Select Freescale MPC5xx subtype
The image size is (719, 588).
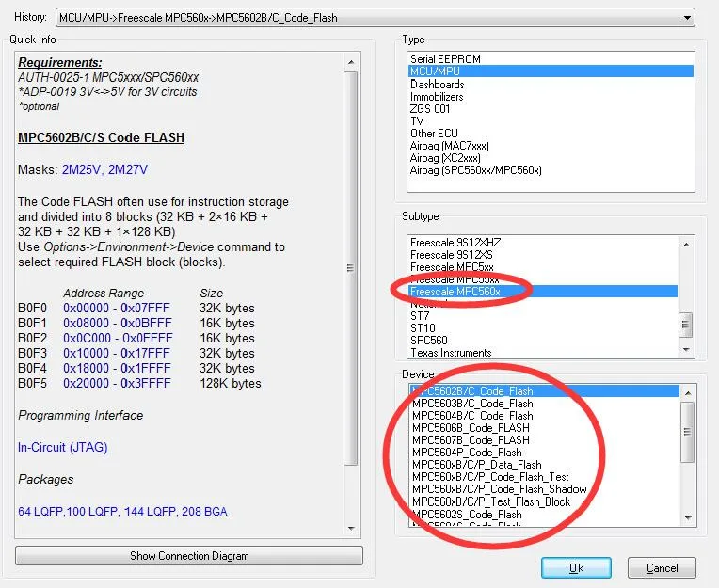[x=542, y=267]
